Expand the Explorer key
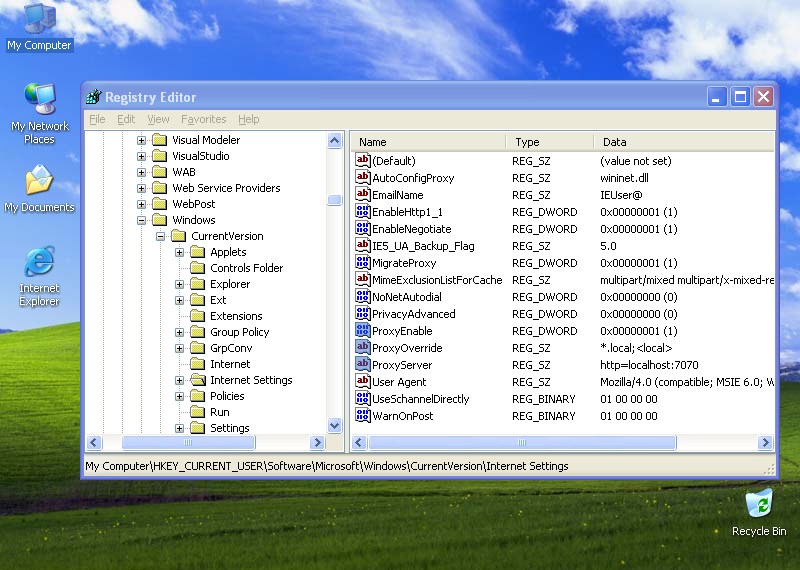The height and width of the screenshot is (570, 800). [179, 284]
